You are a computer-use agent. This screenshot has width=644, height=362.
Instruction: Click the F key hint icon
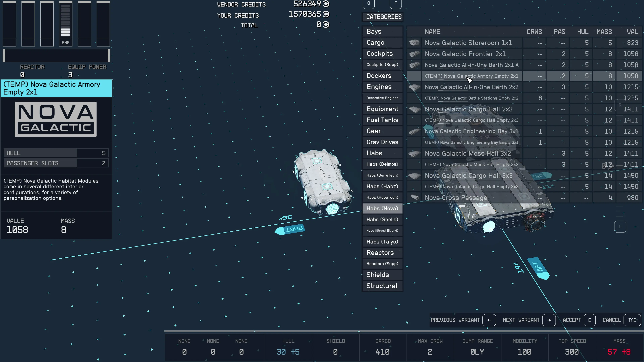click(620, 227)
